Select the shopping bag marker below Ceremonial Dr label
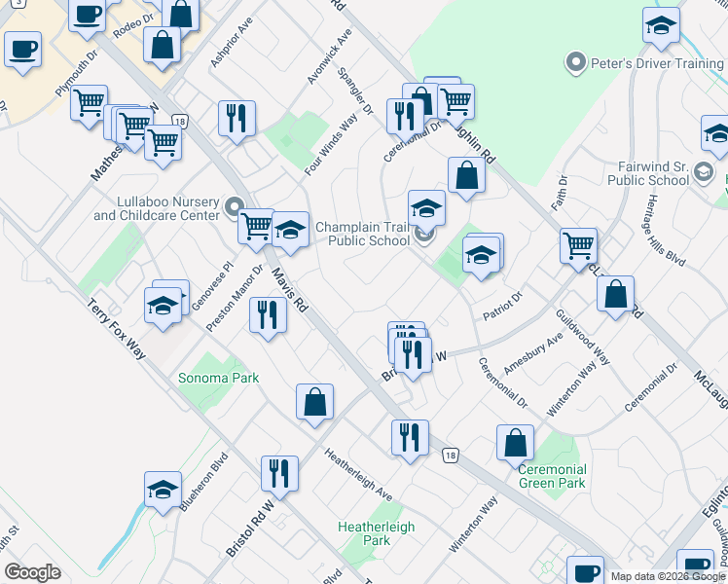Screen dimensions: 728x584 pyautogui.click(x=466, y=175)
